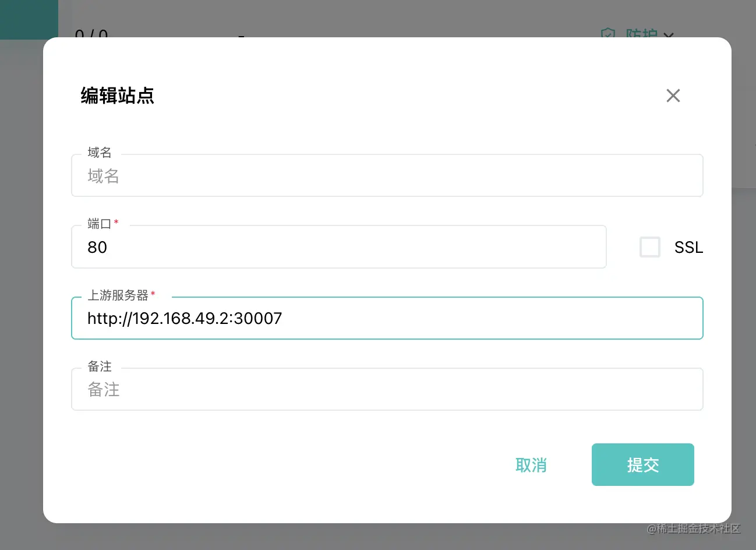Click the SSL label text
This screenshot has width=756, height=550.
pyautogui.click(x=688, y=248)
